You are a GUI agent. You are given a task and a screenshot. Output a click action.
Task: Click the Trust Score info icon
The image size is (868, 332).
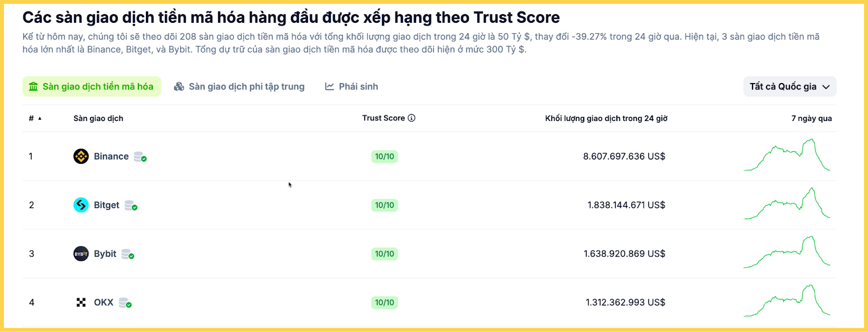pyautogui.click(x=412, y=118)
